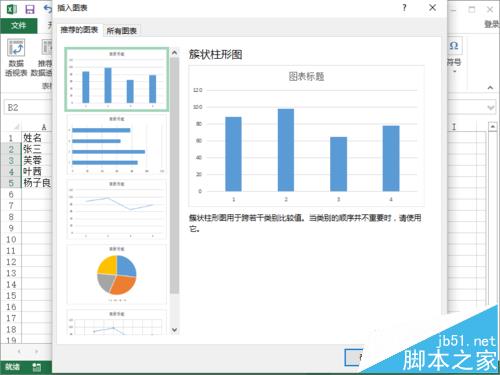The width and height of the screenshot is (500, 375).
Task: Select cell containing 张三
Action: pyautogui.click(x=37, y=149)
